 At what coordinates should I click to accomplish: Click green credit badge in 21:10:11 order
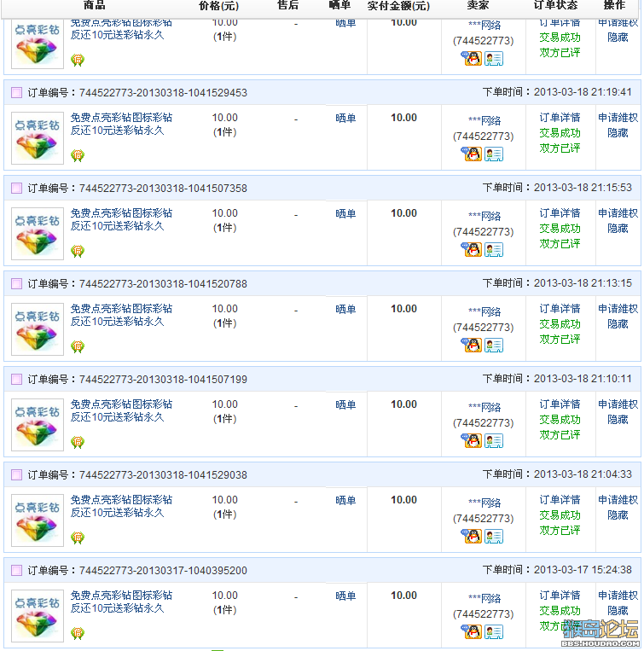click(78, 442)
